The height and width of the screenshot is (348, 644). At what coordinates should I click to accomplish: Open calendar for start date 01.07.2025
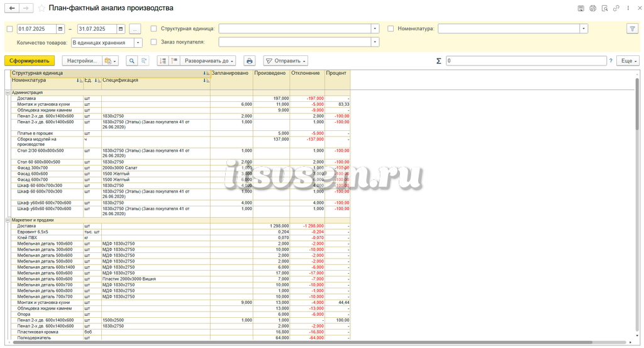tap(60, 29)
